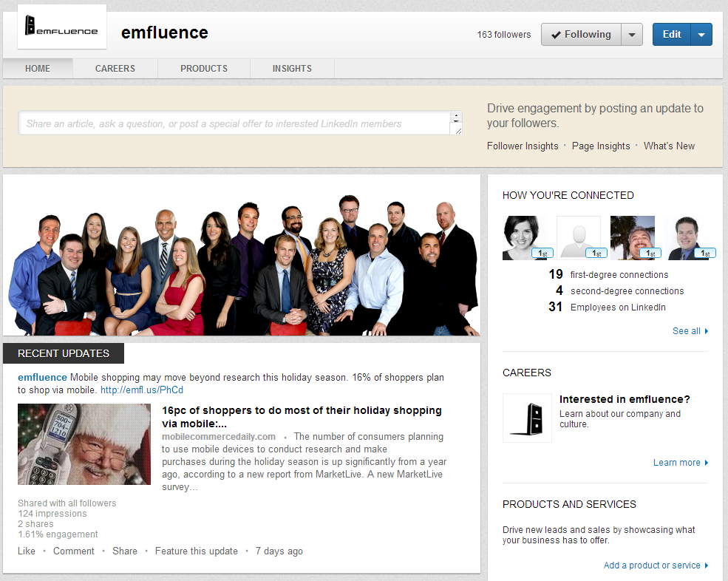The image size is (728, 581).
Task: Open the suited man connection photo
Action: point(686,238)
